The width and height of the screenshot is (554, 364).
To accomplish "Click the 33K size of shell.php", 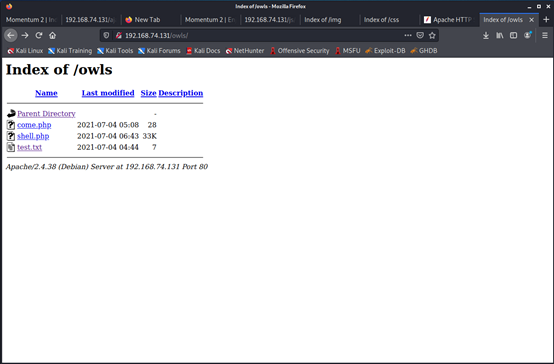I will [x=149, y=136].
